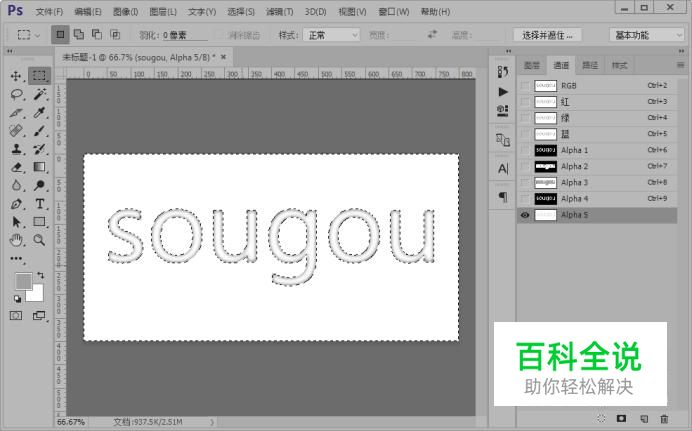Viewport: 692px width, 431px height.
Task: Expand the collapsed icon panel arrows
Action: (508, 51)
